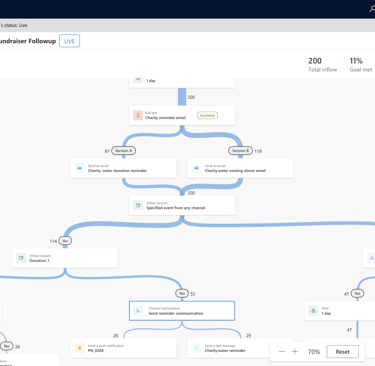Click the Channel optimization icon
The width and height of the screenshot is (375, 366).
[x=138, y=311]
